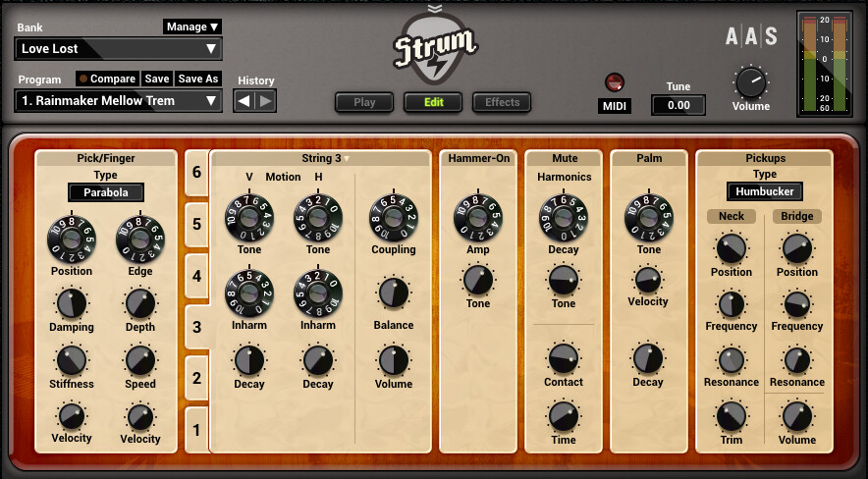Click the Pickups Trim knob
The image size is (868, 479).
coord(732,416)
